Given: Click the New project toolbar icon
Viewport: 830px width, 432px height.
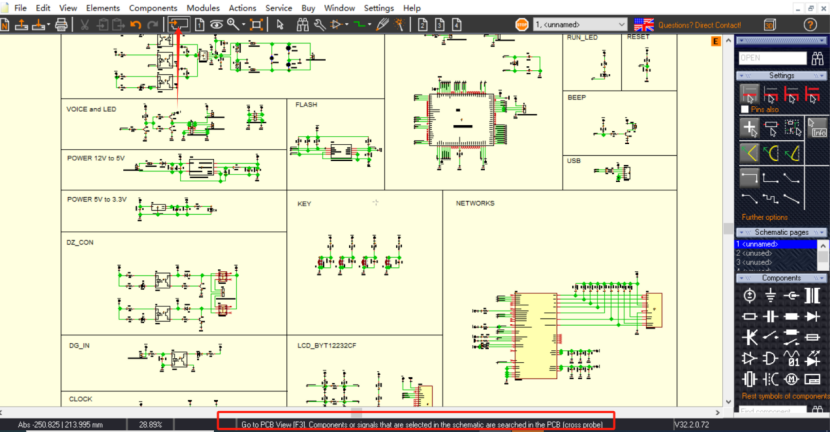Looking at the screenshot, I should pyautogui.click(x=5, y=24).
